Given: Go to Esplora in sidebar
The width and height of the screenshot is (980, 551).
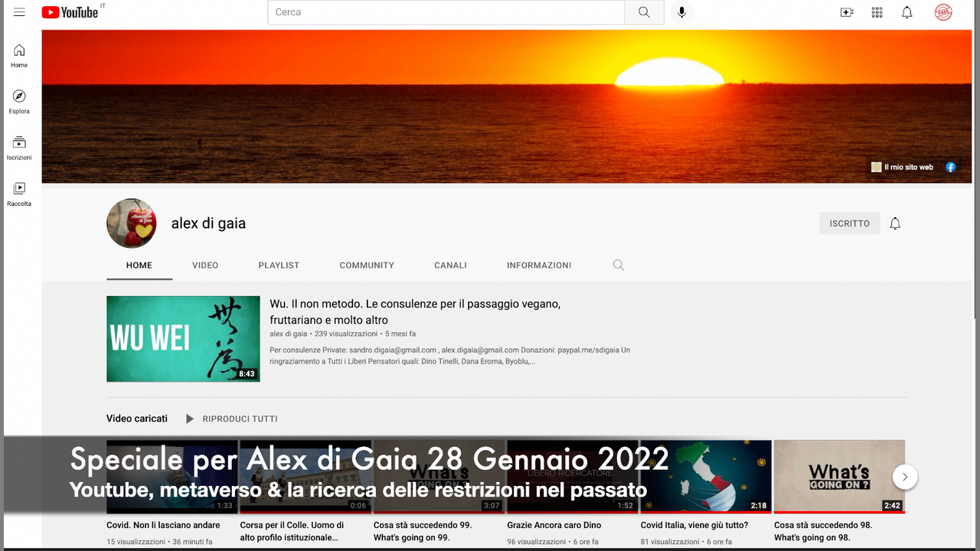Looking at the screenshot, I should click(x=19, y=101).
